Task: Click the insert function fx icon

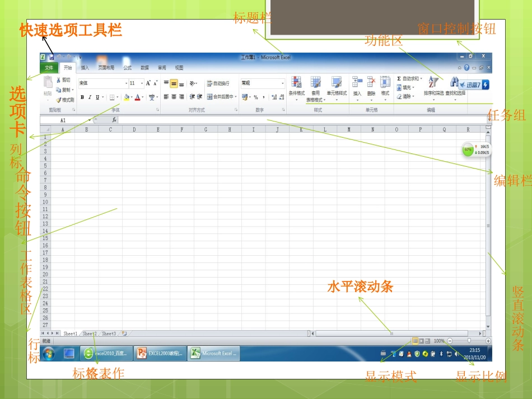Action: click(114, 120)
